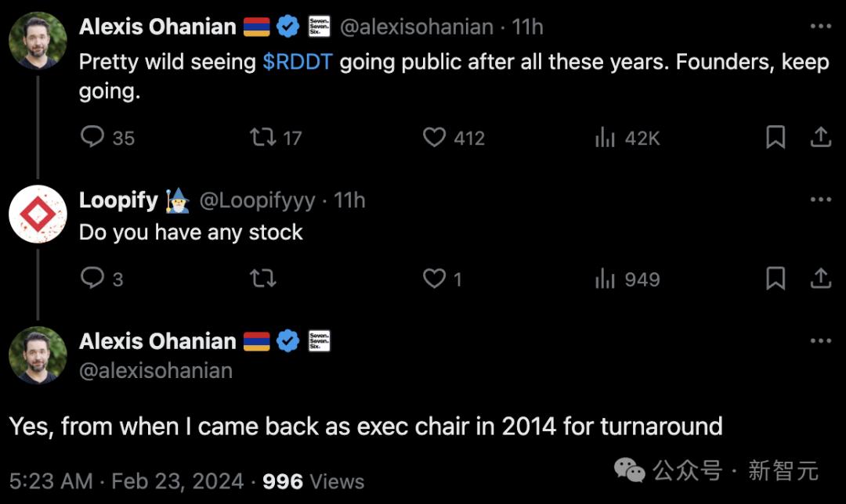Image resolution: width=846 pixels, height=504 pixels.
Task: Like Alexis Ohanian's first tweet
Action: click(435, 138)
